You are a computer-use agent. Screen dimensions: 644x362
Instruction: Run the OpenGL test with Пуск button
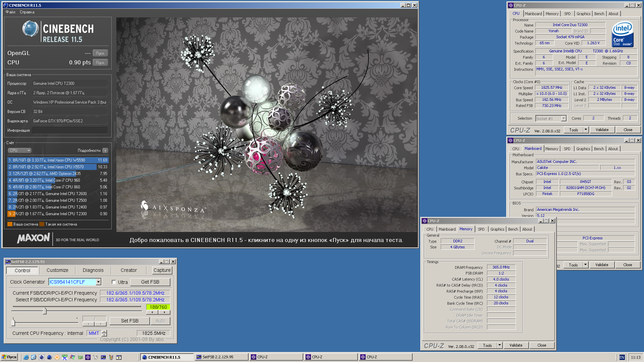[x=100, y=53]
